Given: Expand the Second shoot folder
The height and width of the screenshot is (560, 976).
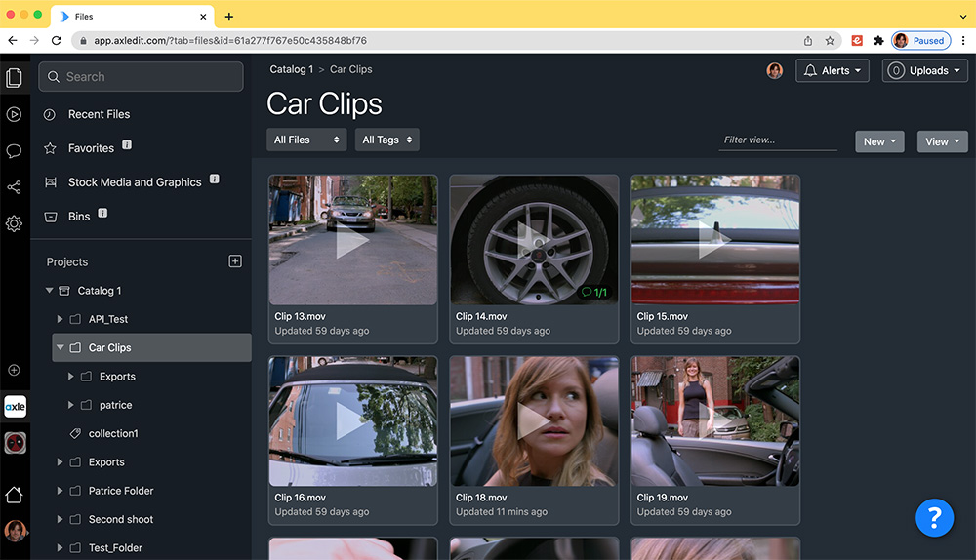Looking at the screenshot, I should pyautogui.click(x=60, y=520).
